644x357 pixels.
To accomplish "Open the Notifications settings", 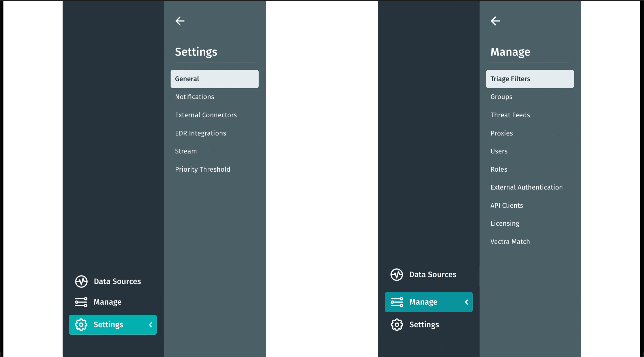I will click(195, 97).
